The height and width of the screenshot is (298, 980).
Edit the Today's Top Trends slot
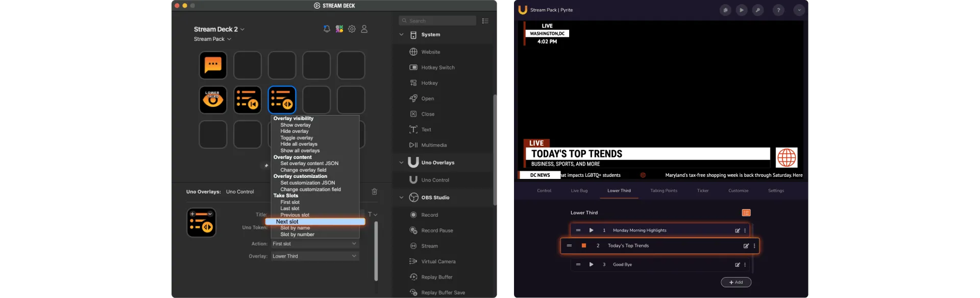click(746, 246)
